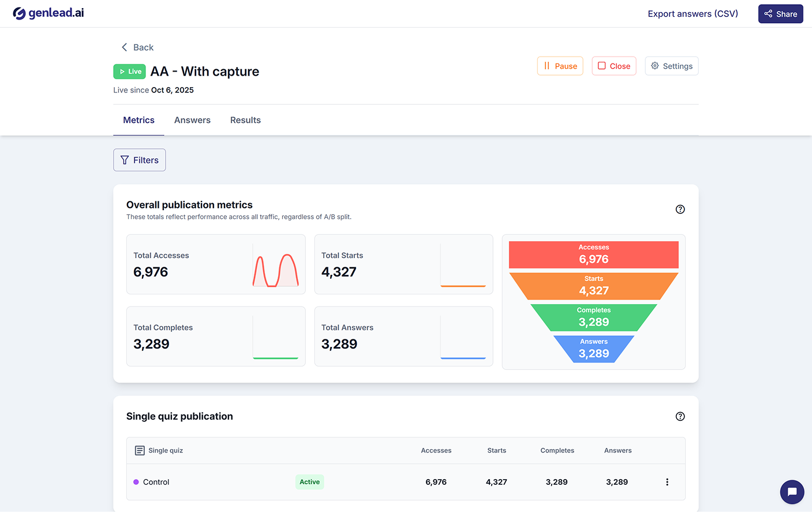This screenshot has width=812, height=512.
Task: Click the back chevron next to Back
Action: click(x=124, y=47)
